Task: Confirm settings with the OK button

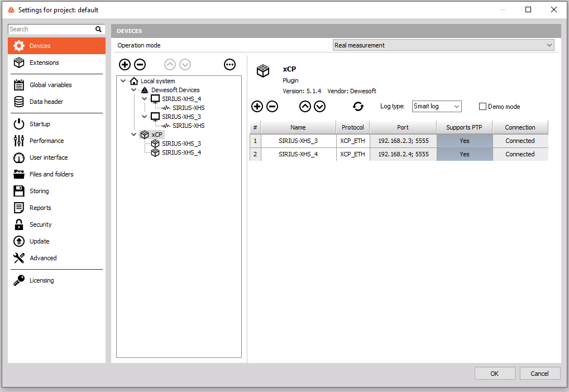Action: point(495,374)
